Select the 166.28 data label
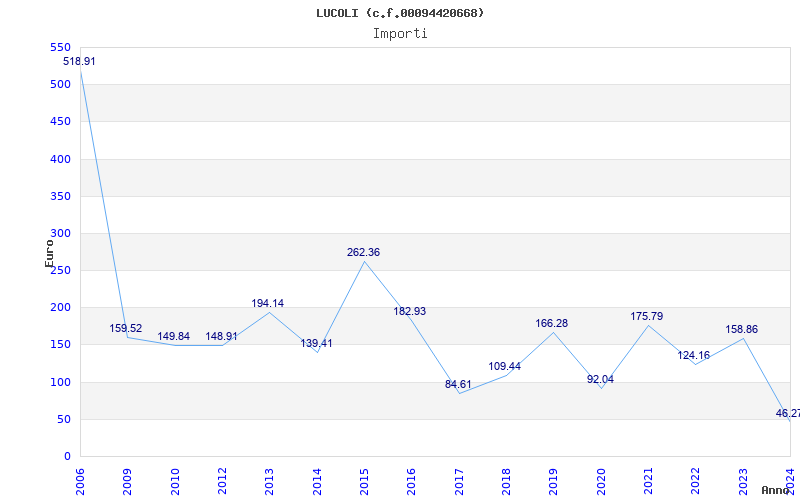This screenshot has height=500, width=800. 552,323
